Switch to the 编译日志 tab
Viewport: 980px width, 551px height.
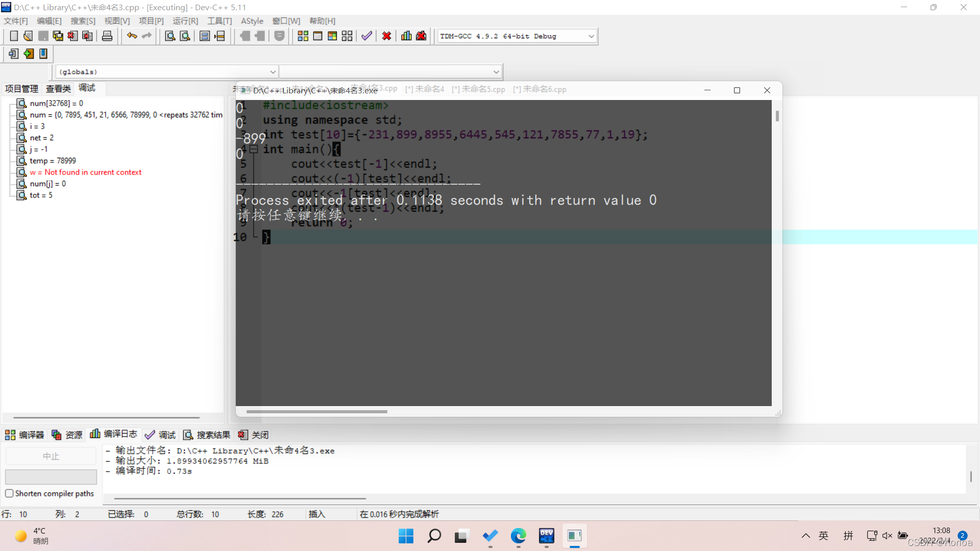[114, 434]
